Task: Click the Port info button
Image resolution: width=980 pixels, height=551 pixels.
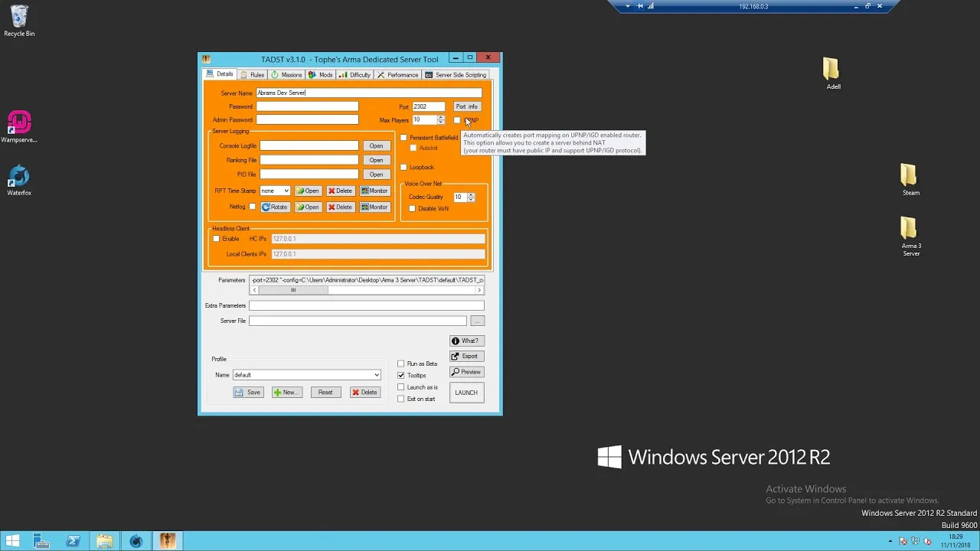Action: (x=467, y=106)
